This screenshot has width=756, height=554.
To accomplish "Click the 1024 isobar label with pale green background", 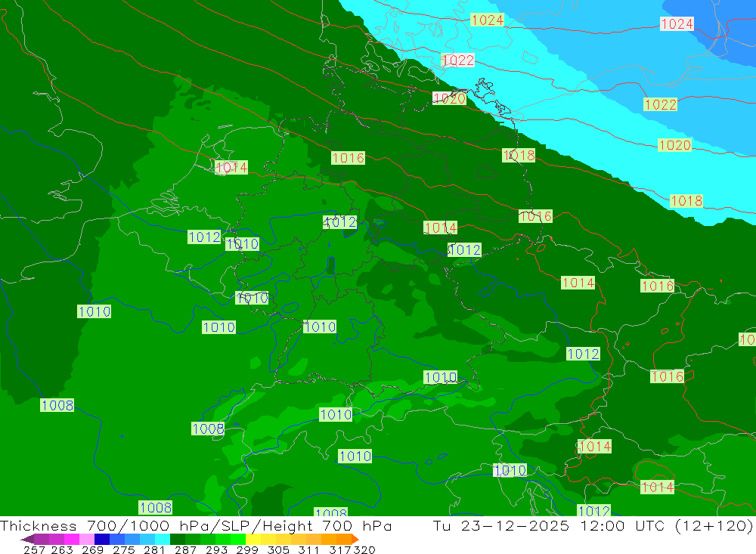I will pos(488,20).
